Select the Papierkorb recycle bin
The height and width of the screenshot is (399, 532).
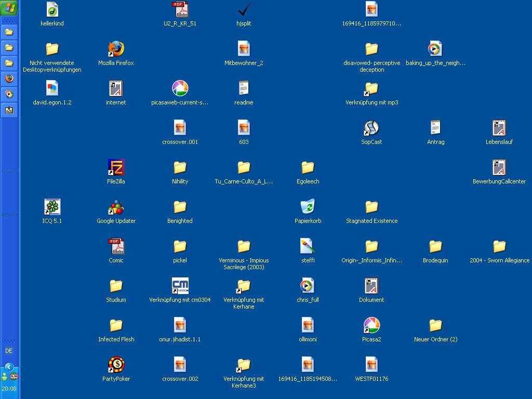pyautogui.click(x=308, y=207)
